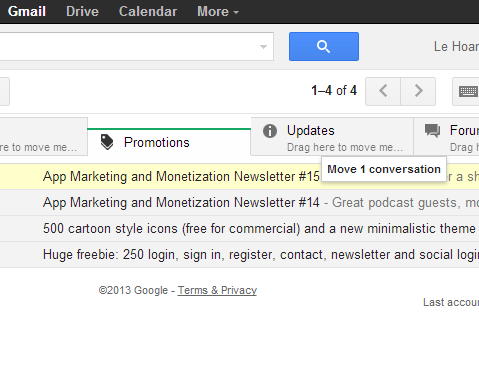Viewport: 479px width, 379px height.
Task: Switch to the Updates tab
Action: 332,137
